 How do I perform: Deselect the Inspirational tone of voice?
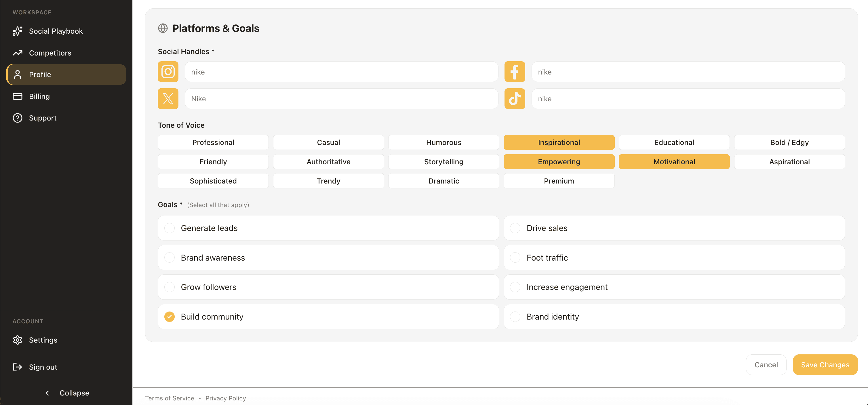[x=559, y=142]
